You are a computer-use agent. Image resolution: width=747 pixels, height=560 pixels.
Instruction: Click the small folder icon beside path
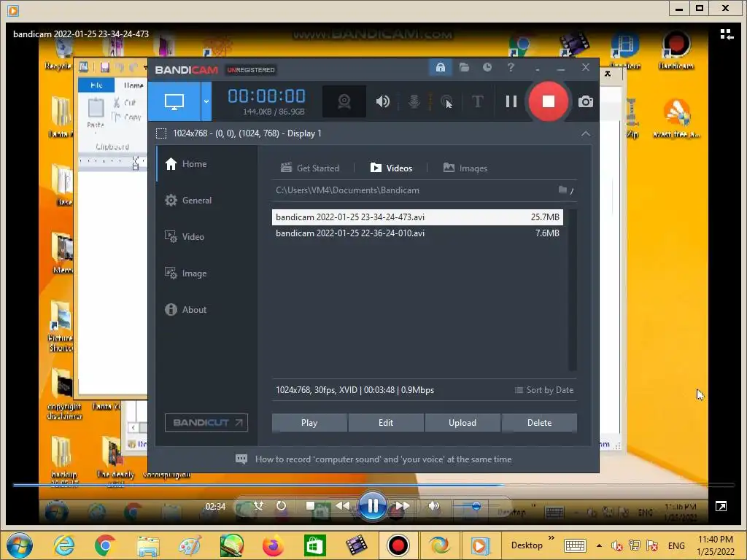(x=562, y=190)
